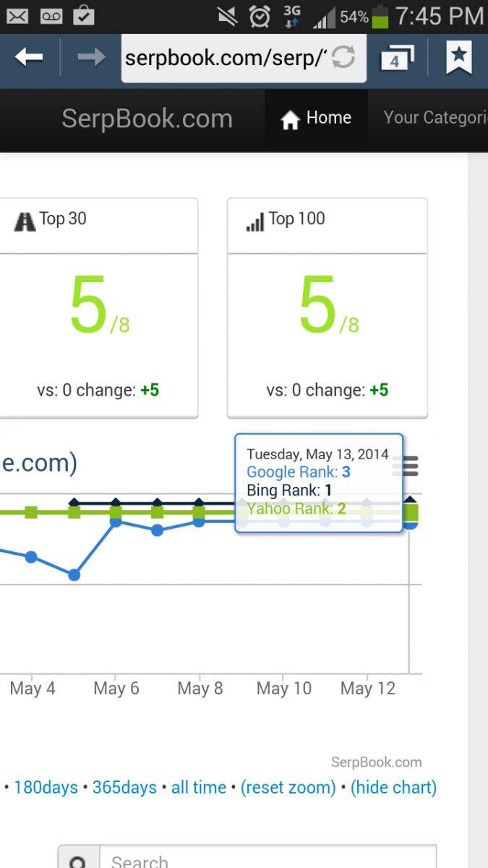Click the reset zoom link
Viewport: 488px width, 868px height.
288,787
